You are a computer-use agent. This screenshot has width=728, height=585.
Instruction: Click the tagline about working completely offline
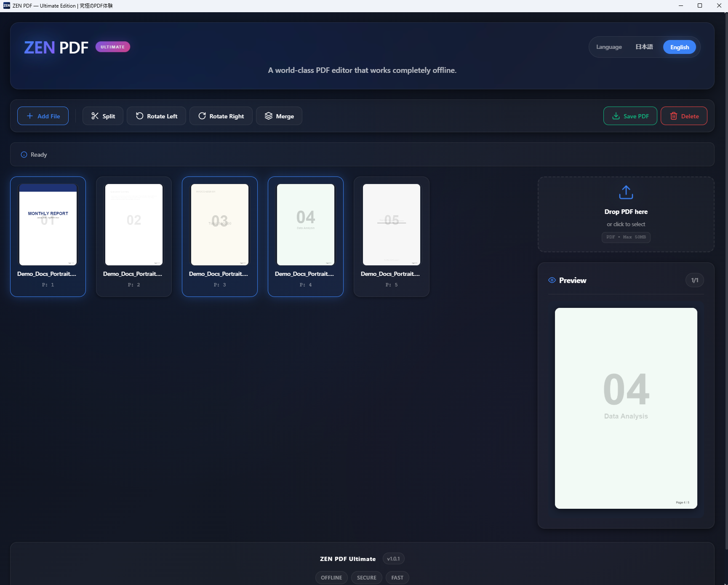click(x=362, y=70)
